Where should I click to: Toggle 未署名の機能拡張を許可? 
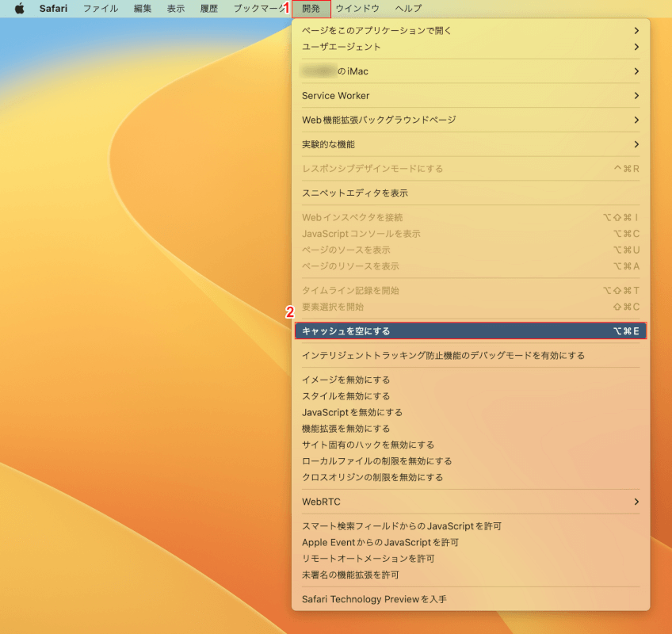[x=471, y=575]
